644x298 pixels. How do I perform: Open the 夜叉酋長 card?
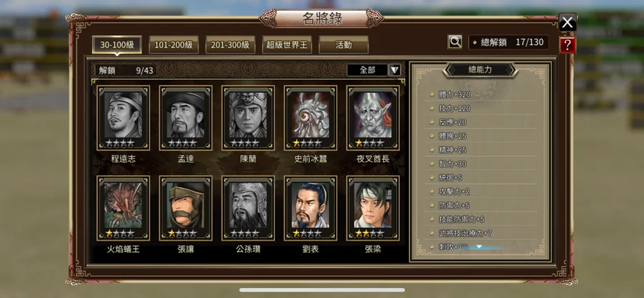(373, 118)
